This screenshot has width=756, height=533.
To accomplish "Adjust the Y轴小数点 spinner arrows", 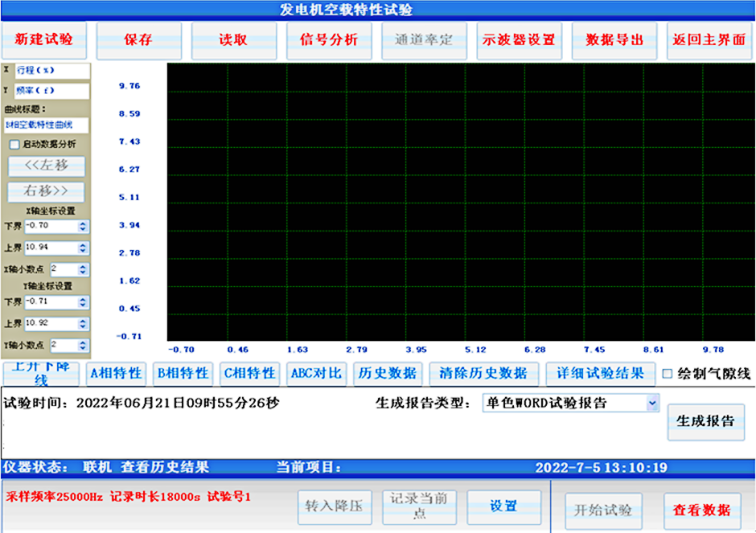I will (83, 345).
